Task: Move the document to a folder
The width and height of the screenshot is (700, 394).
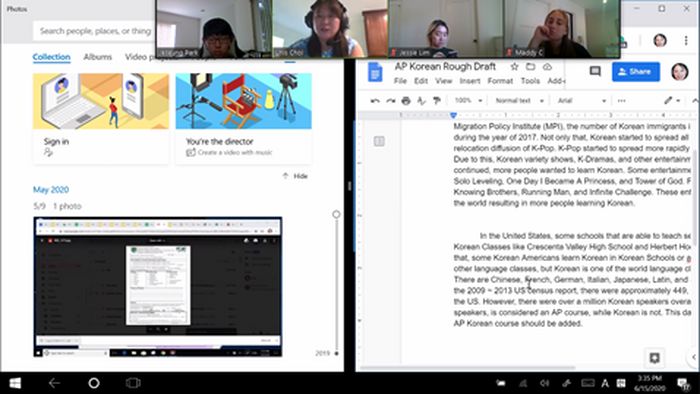Action: point(530,66)
